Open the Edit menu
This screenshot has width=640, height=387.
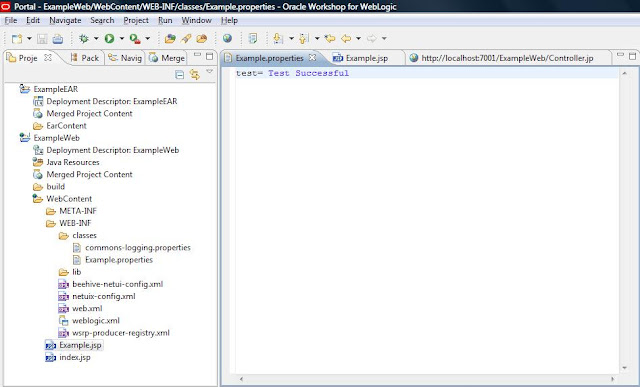pyautogui.click(x=33, y=20)
